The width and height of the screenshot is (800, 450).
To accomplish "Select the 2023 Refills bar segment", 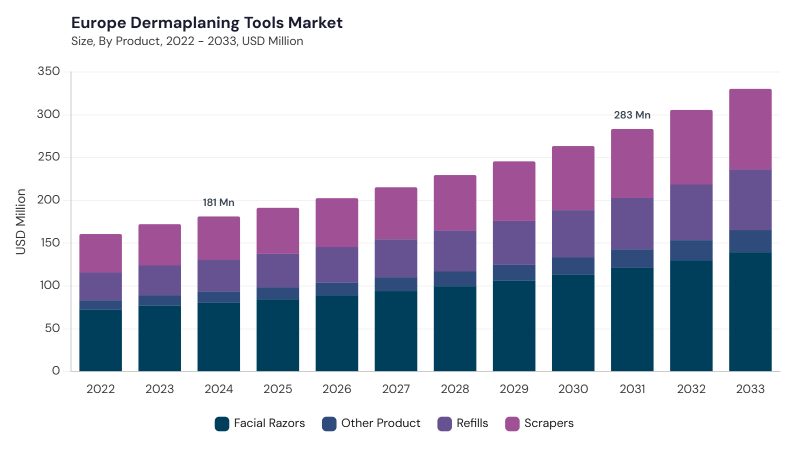I will pos(160,281).
